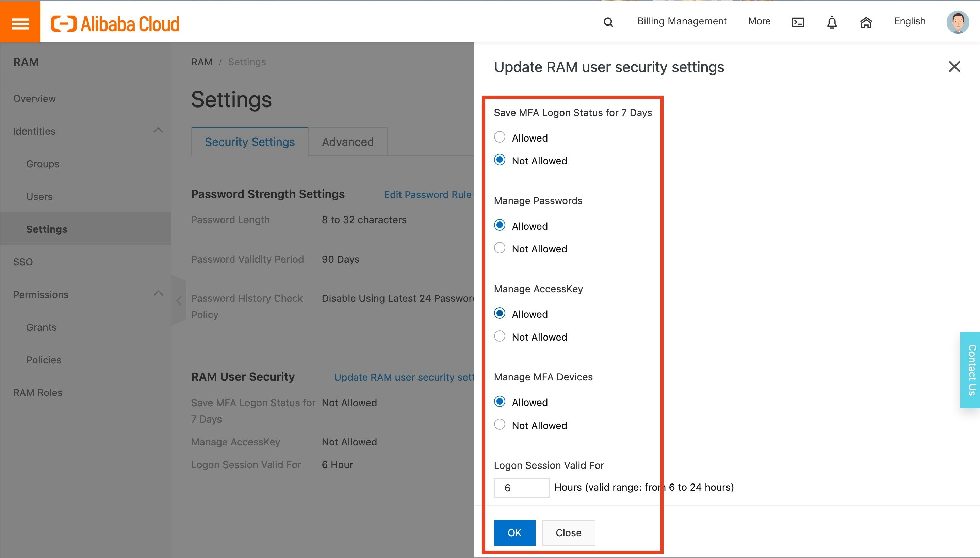The image size is (980, 558).
Task: Select Allowed for Manage MFA Devices
Action: (x=500, y=401)
